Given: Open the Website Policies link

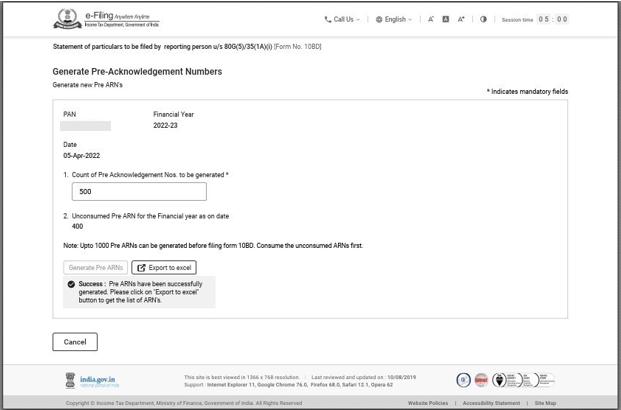Looking at the screenshot, I should [x=427, y=403].
